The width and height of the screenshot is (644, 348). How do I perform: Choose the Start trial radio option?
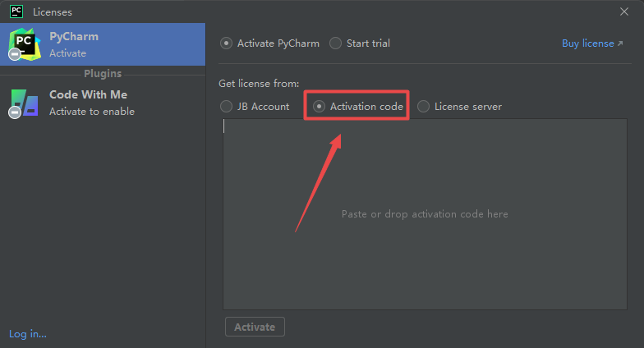coord(335,43)
